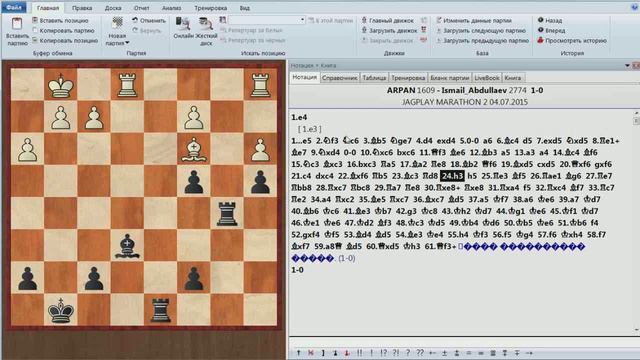Image resolution: width=640 pixels, height=360 pixels.
Task: Click В этой партии search button
Action: tap(331, 20)
